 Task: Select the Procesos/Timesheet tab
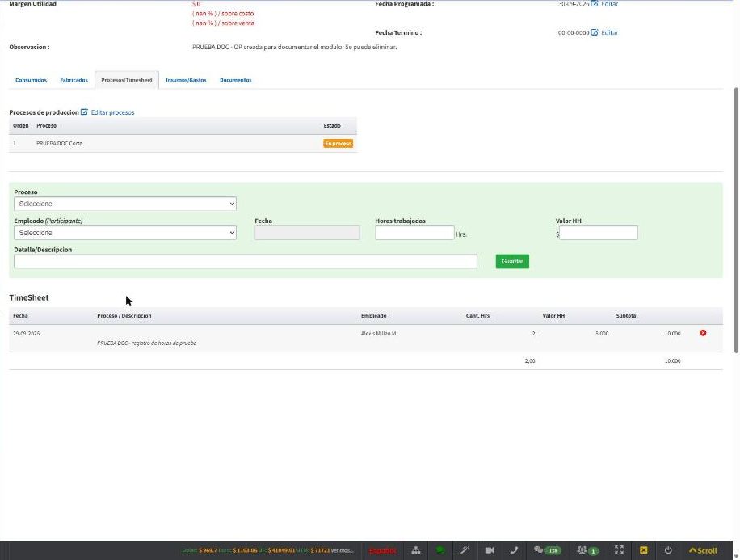(x=127, y=80)
